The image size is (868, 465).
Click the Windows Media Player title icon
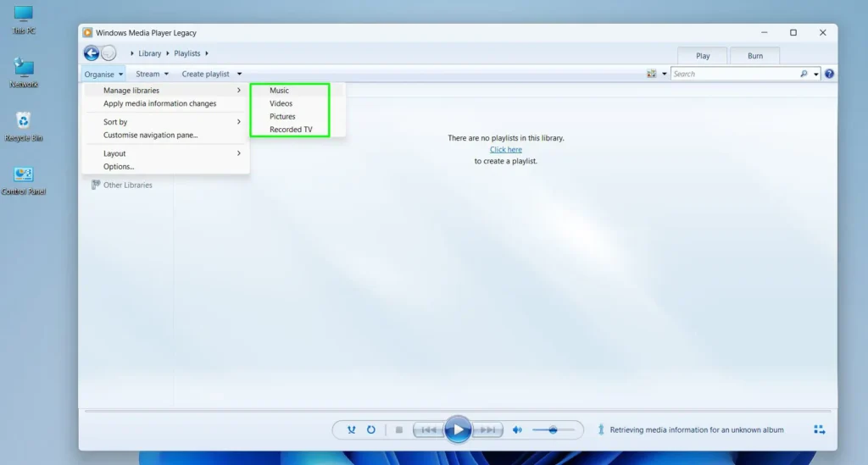coord(87,33)
